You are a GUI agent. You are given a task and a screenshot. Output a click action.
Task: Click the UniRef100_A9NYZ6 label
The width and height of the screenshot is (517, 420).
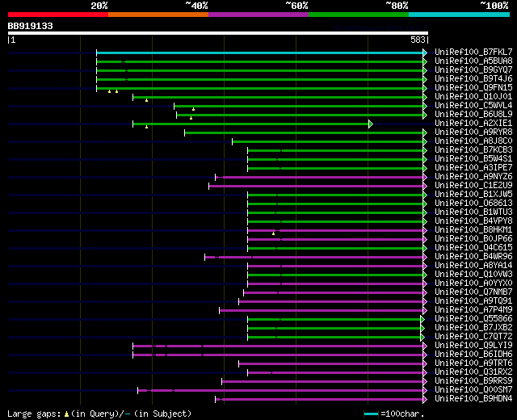pos(473,176)
